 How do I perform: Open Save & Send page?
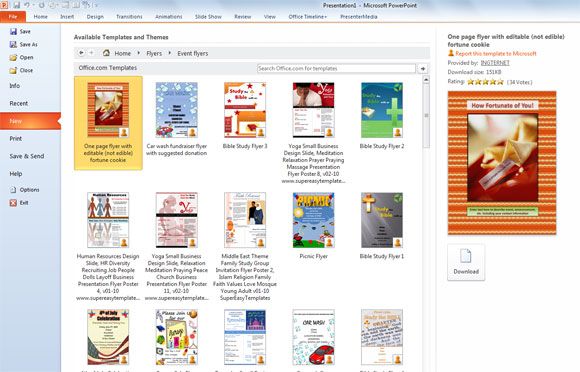tap(27, 156)
